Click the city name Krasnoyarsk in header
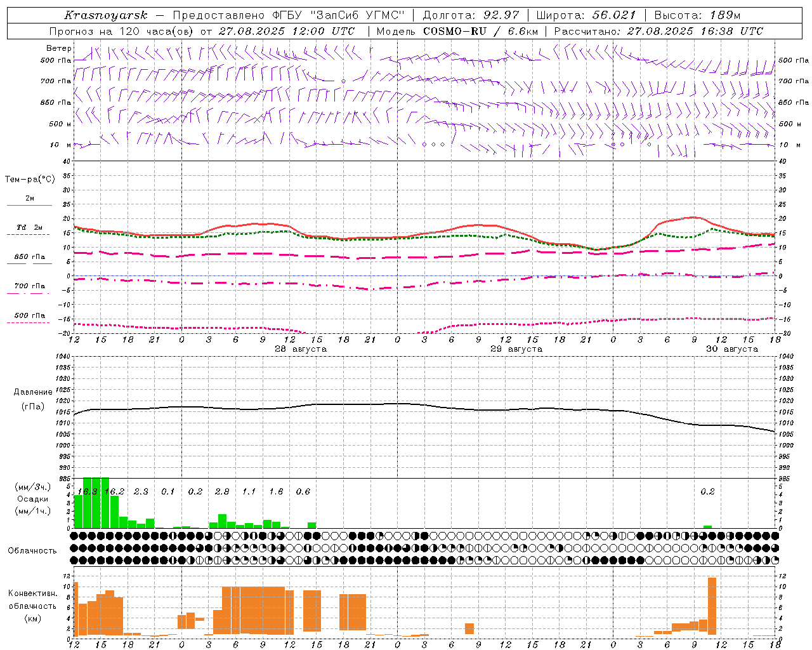Image resolution: width=812 pixels, height=650 pixels. [106, 15]
